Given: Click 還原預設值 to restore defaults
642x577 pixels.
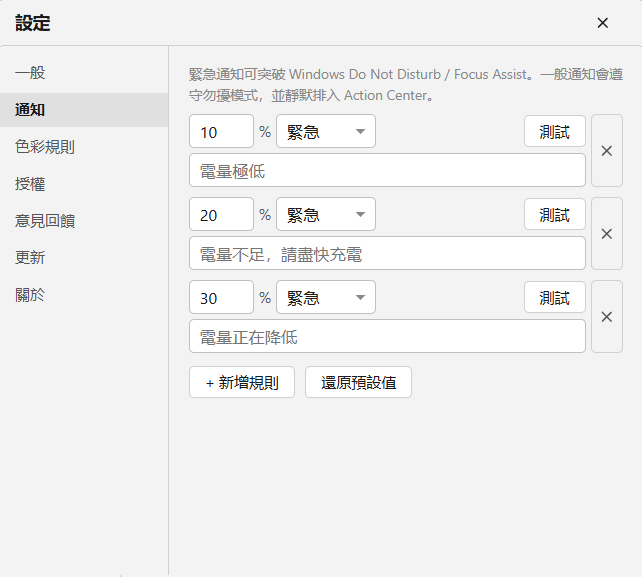Looking at the screenshot, I should (x=358, y=382).
